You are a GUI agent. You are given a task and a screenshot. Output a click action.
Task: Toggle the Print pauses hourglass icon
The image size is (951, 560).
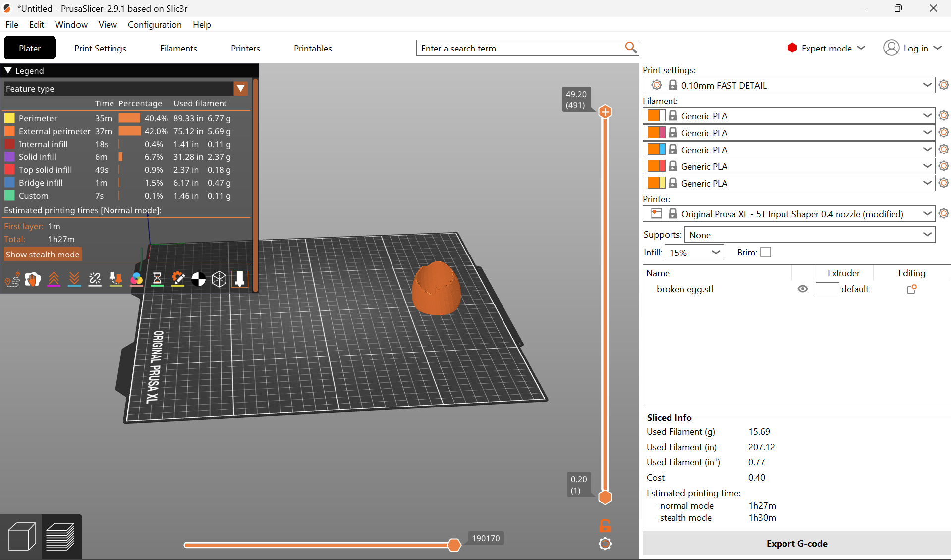[x=157, y=280]
